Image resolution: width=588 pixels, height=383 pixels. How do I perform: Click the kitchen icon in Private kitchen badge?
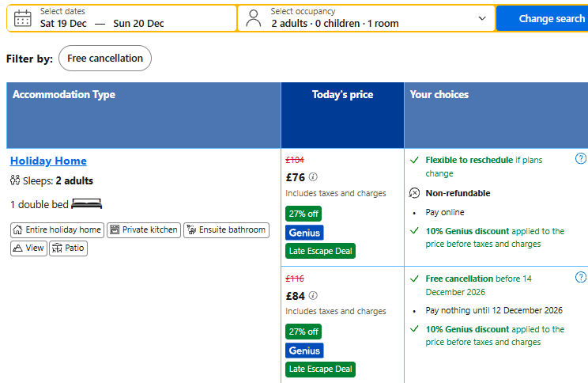click(x=115, y=229)
